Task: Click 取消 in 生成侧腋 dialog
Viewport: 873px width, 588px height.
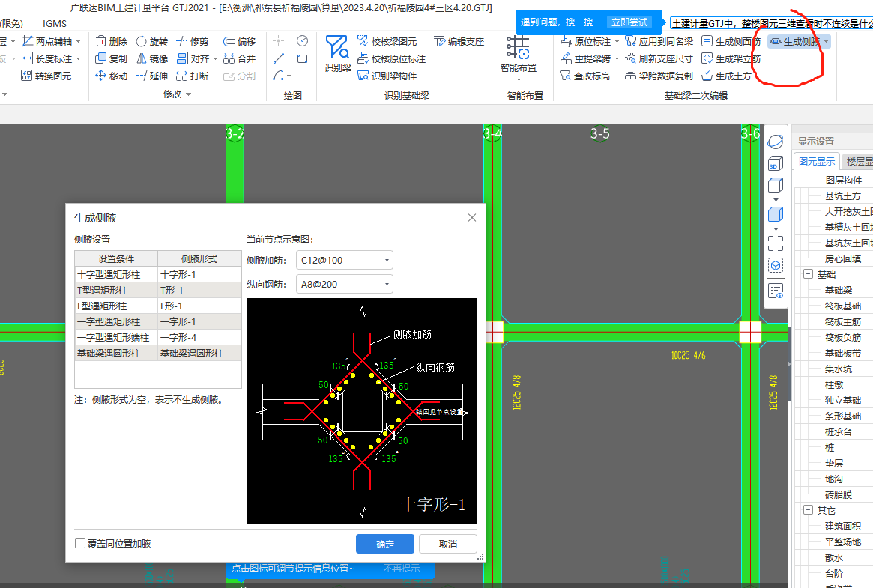Action: coord(448,544)
